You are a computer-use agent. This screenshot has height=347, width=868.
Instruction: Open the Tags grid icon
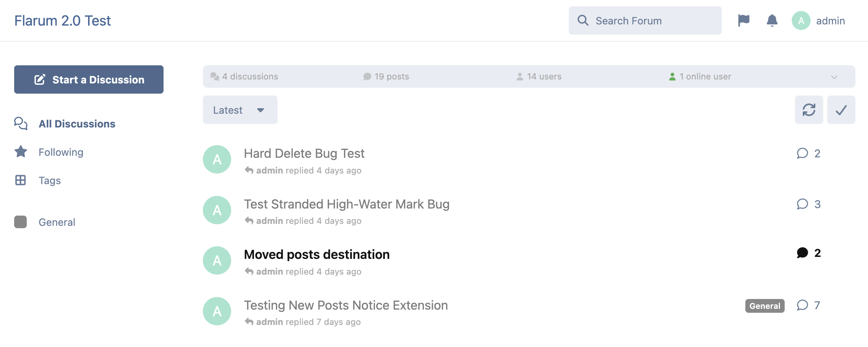(20, 180)
